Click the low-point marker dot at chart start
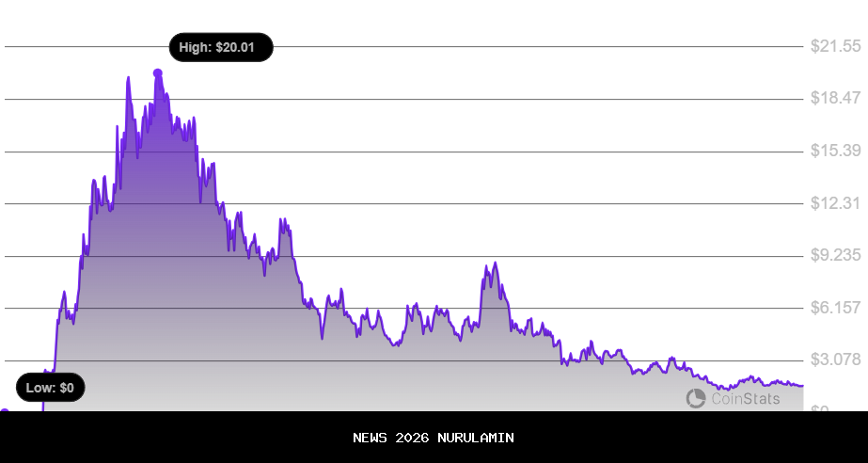Screen dimensions: 868x463 (4, 410)
